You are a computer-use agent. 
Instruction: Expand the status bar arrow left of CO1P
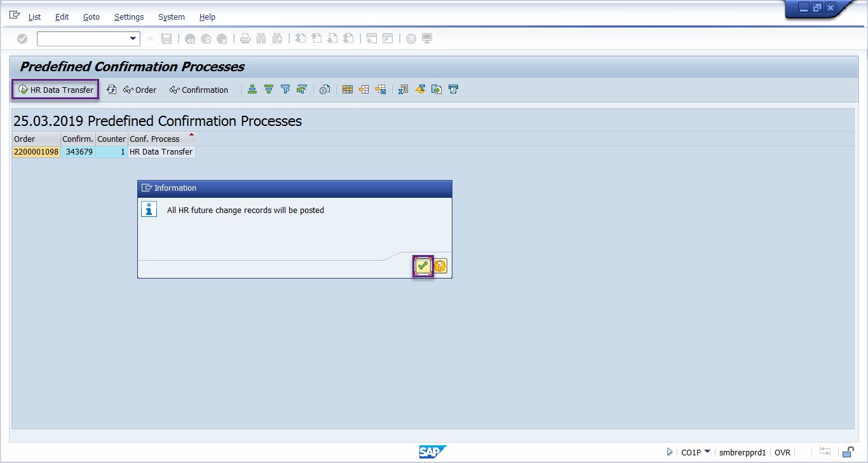click(670, 452)
